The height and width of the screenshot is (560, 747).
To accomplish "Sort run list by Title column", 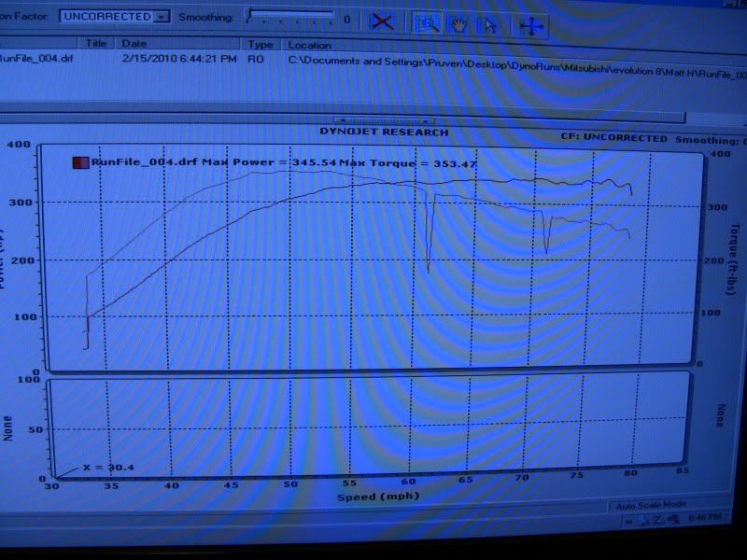I will click(97, 43).
